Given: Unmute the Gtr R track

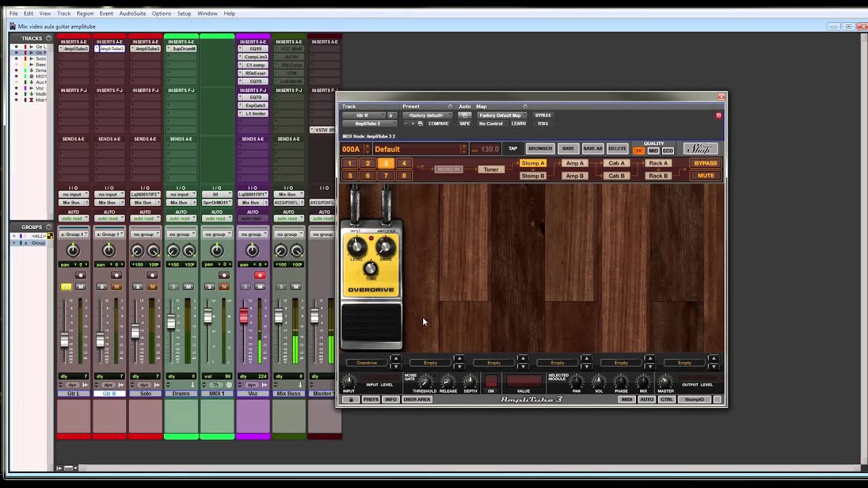Looking at the screenshot, I should [116, 287].
